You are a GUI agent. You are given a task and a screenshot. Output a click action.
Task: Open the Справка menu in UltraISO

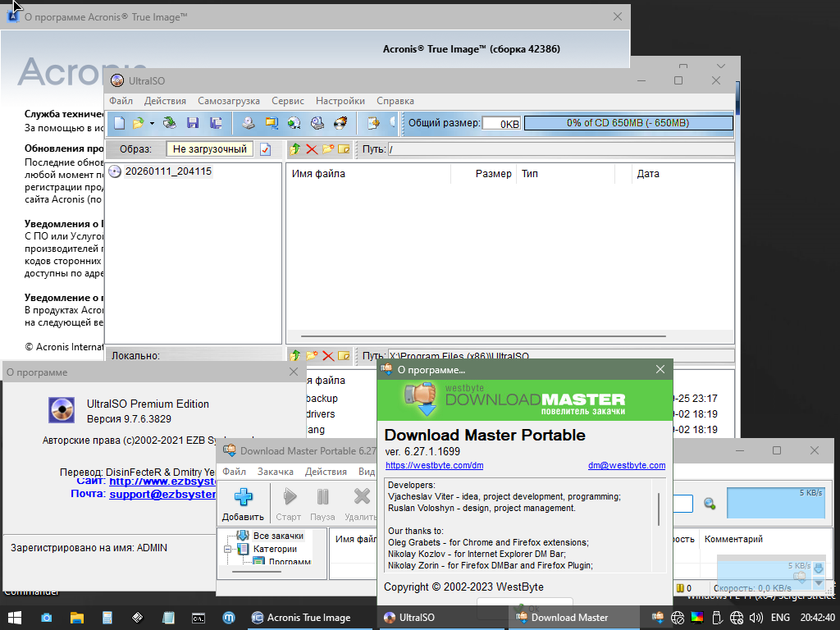tap(395, 101)
